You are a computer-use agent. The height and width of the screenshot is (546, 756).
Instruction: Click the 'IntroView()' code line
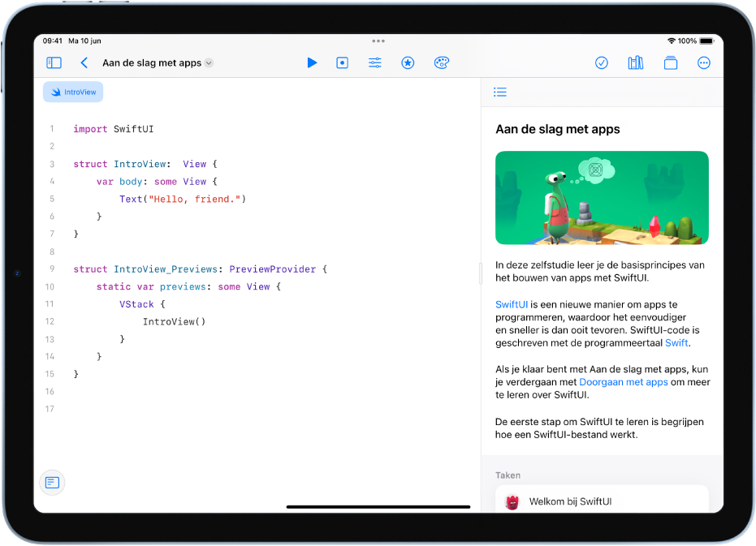[174, 321]
